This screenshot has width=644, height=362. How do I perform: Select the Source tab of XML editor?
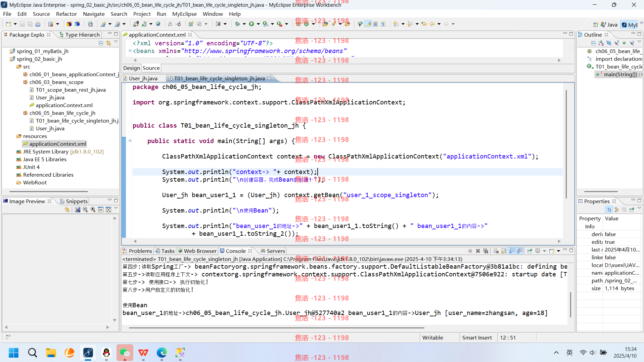point(151,68)
